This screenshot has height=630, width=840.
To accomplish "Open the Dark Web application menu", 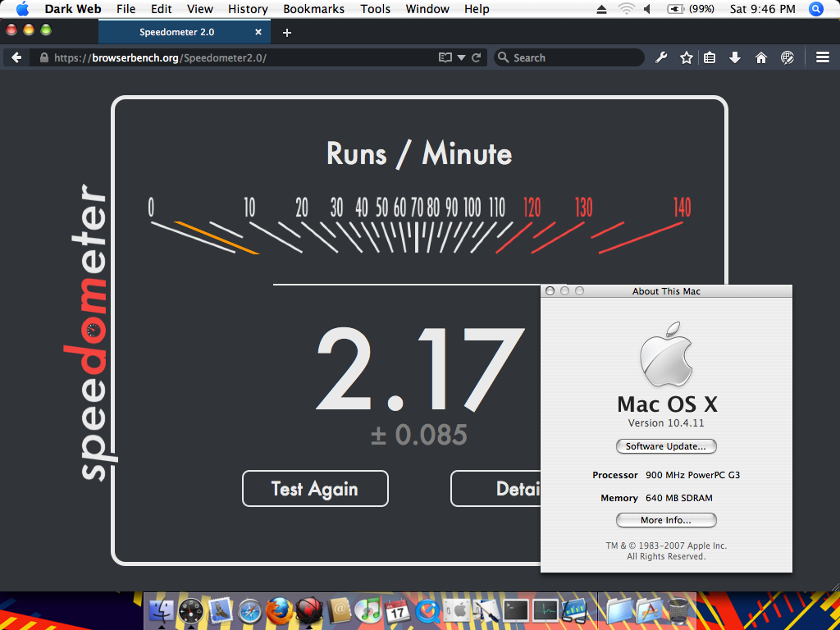I will (x=72, y=9).
